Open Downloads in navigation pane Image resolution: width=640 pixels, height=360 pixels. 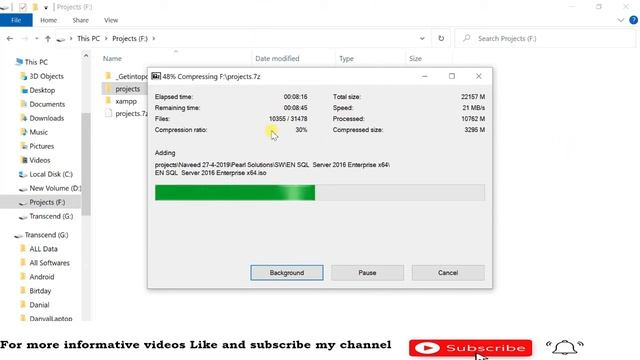(x=47, y=118)
